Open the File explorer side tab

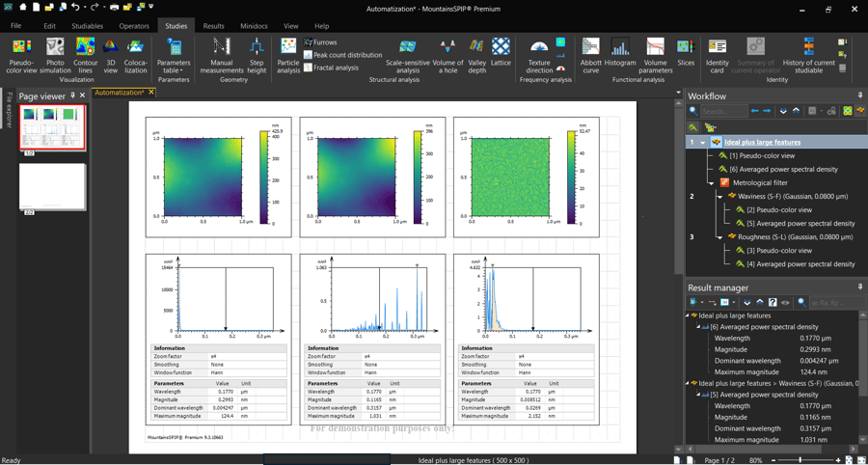(x=9, y=110)
